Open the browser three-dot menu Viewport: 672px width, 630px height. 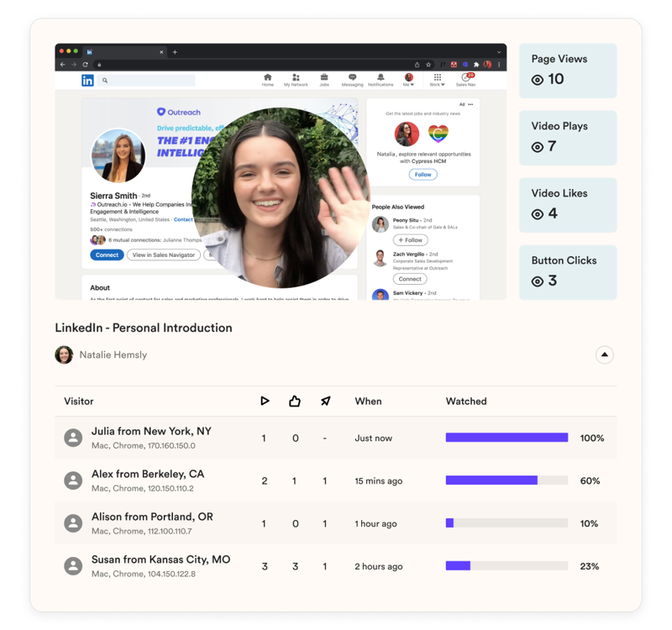(x=499, y=65)
